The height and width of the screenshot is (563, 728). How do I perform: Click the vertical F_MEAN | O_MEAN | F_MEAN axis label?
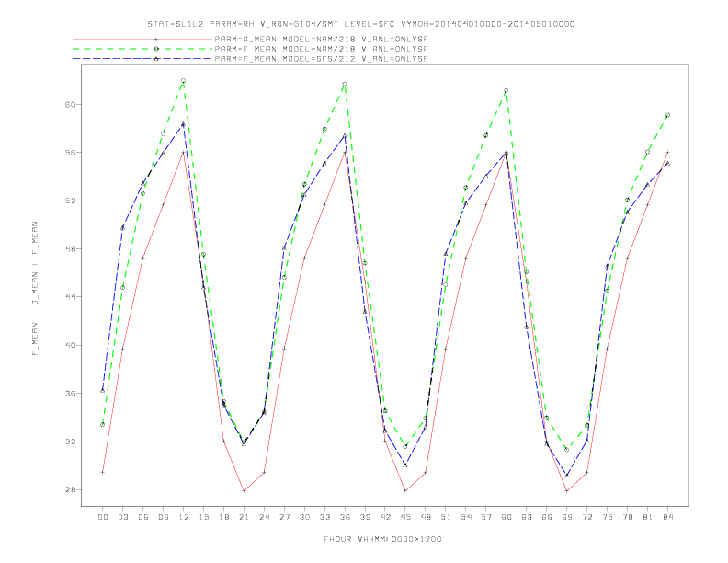(x=35, y=289)
